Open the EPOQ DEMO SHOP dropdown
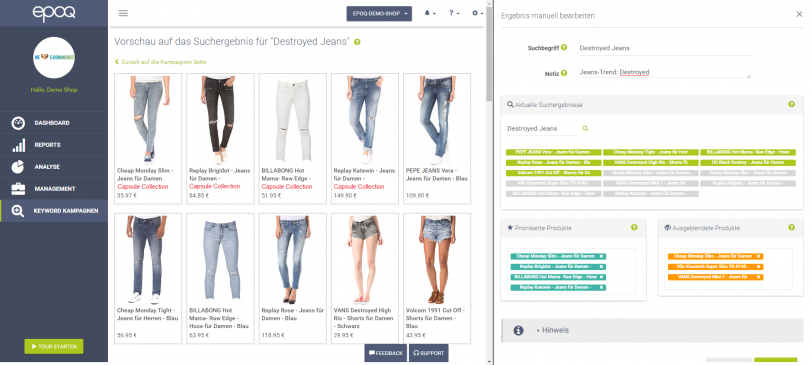 (379, 13)
